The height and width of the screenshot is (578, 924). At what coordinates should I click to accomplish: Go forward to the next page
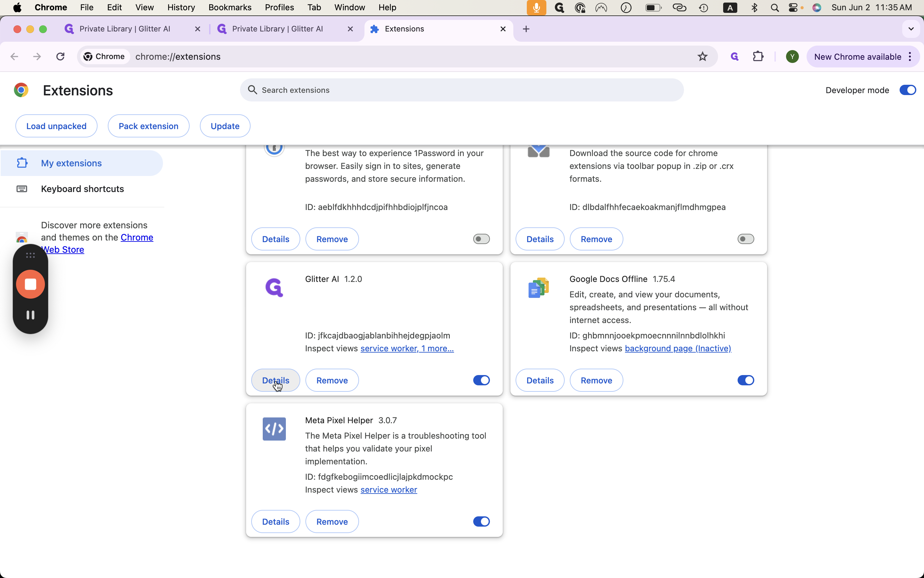(x=37, y=57)
